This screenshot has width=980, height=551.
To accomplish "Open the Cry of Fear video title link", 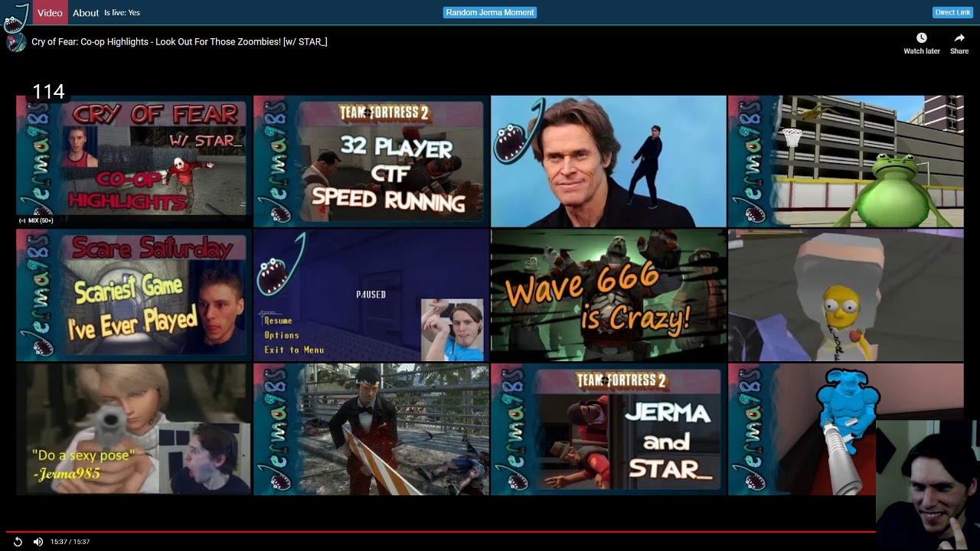I will point(179,41).
